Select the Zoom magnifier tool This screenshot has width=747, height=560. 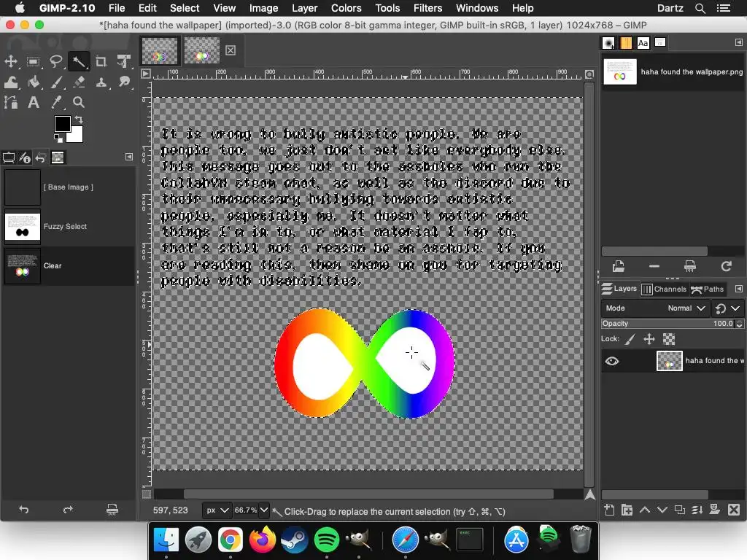[x=79, y=102]
